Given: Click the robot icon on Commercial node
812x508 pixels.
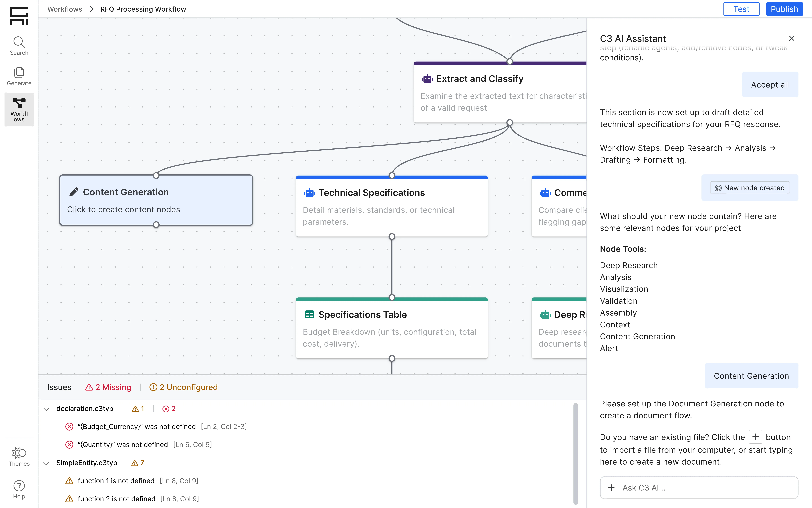Looking at the screenshot, I should click(x=545, y=193).
